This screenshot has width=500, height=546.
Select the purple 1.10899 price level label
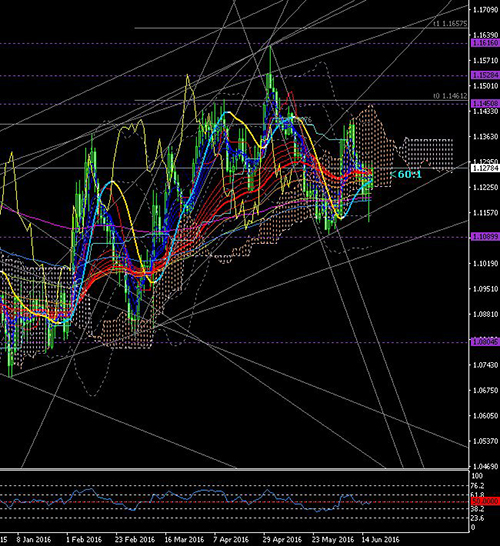[x=485, y=237]
